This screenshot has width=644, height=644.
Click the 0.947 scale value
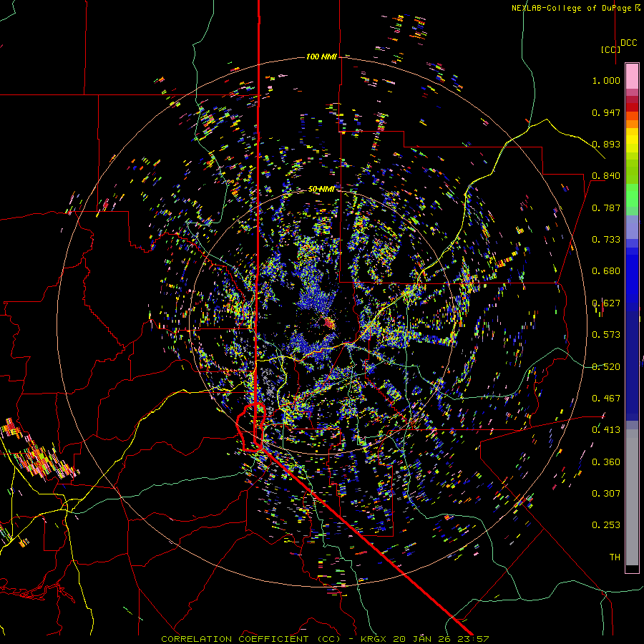pos(606,112)
